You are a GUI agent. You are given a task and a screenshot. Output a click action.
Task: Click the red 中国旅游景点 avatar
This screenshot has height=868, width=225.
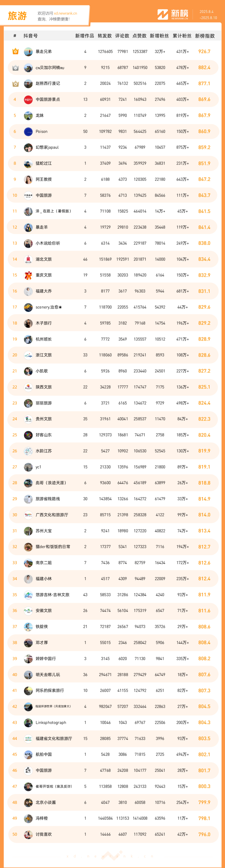pyautogui.click(x=28, y=99)
